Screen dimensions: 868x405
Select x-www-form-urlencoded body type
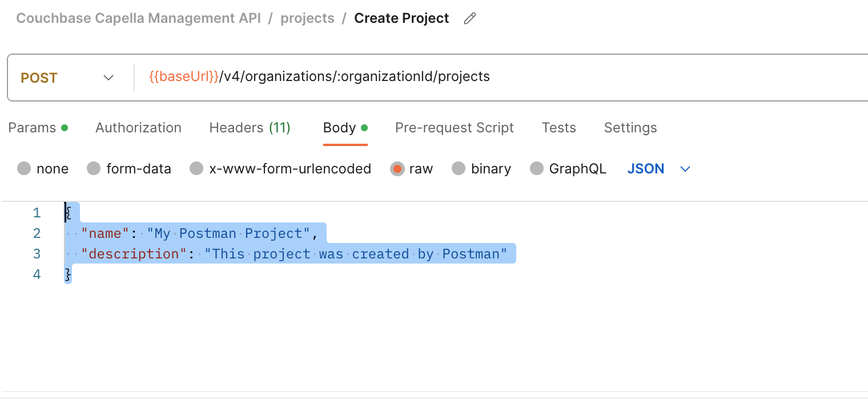tap(196, 169)
